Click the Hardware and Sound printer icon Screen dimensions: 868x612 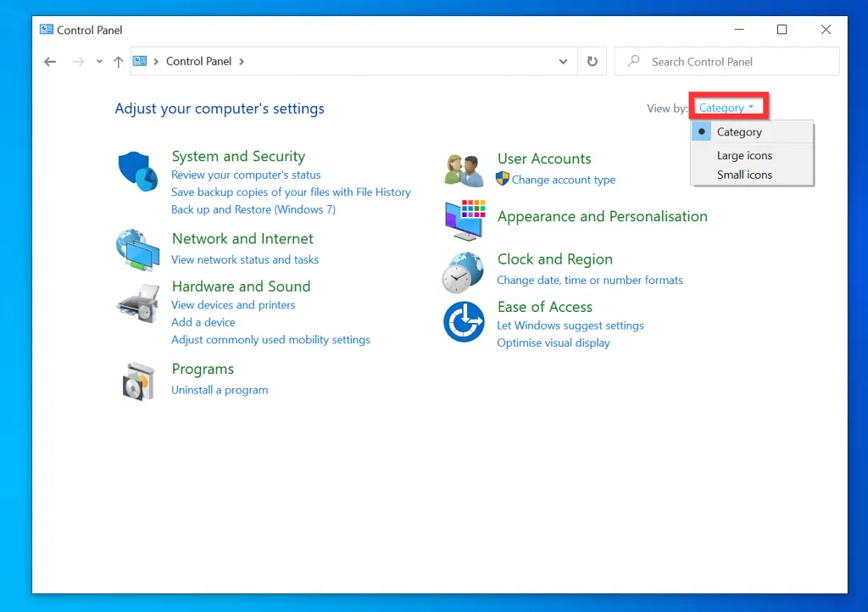137,303
